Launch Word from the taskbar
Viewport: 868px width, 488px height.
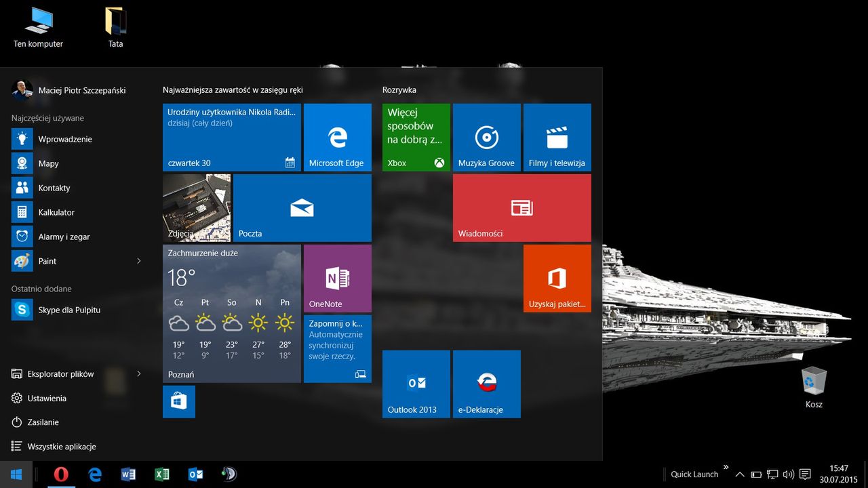point(128,474)
